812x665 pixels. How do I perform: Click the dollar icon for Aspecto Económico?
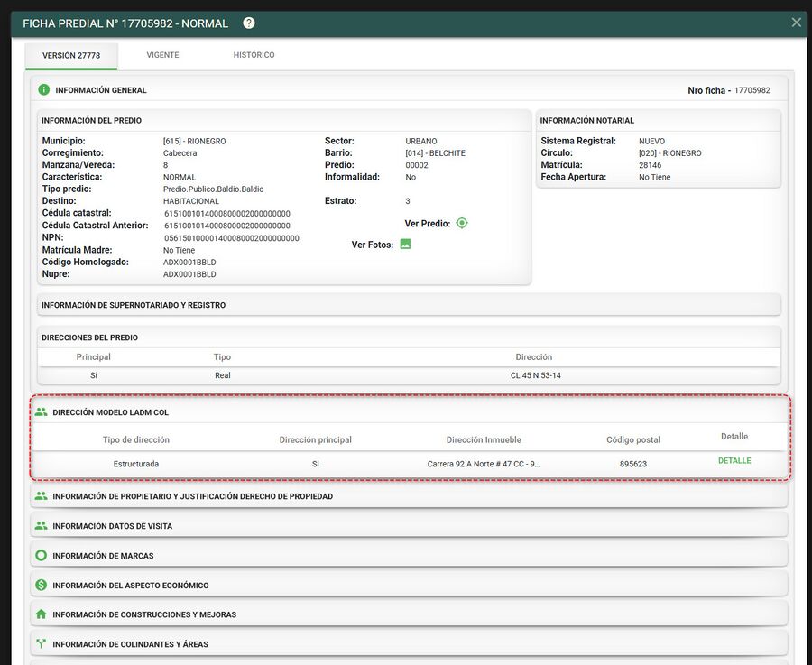[41, 586]
